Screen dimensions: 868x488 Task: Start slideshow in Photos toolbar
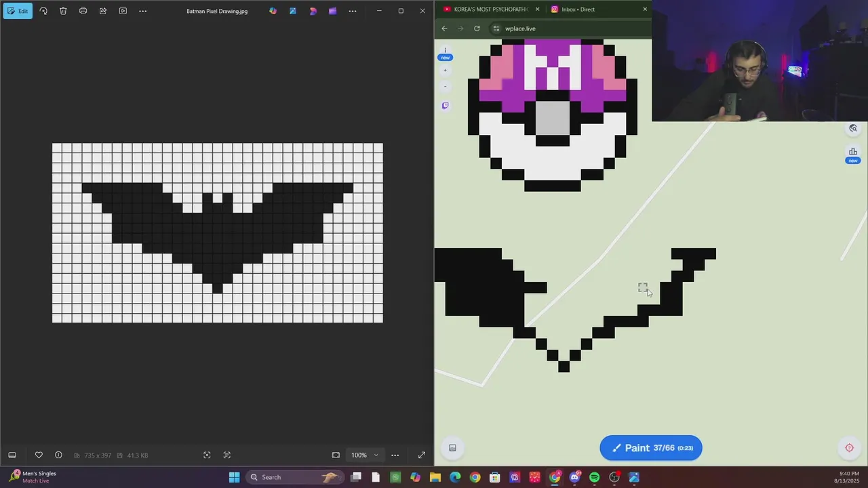tap(123, 11)
